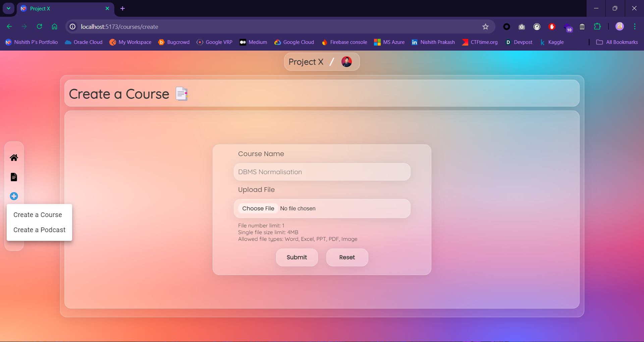Open the red hand blocker extension

(x=552, y=26)
